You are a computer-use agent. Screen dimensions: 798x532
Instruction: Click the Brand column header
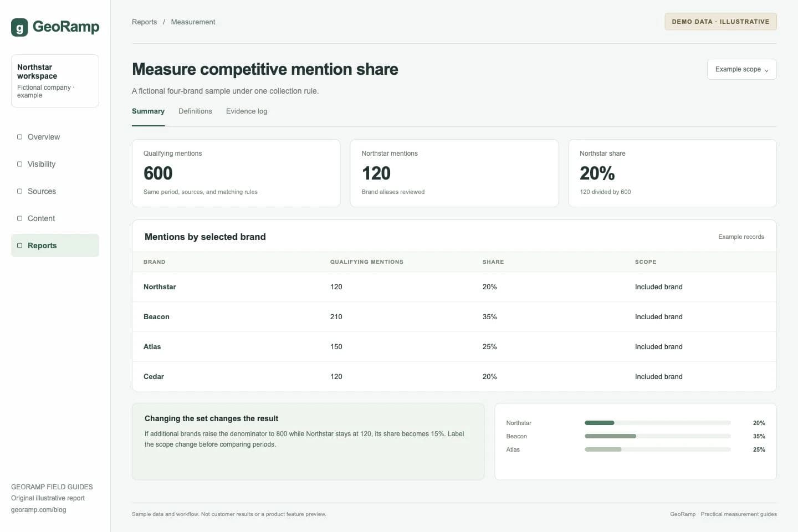(154, 262)
